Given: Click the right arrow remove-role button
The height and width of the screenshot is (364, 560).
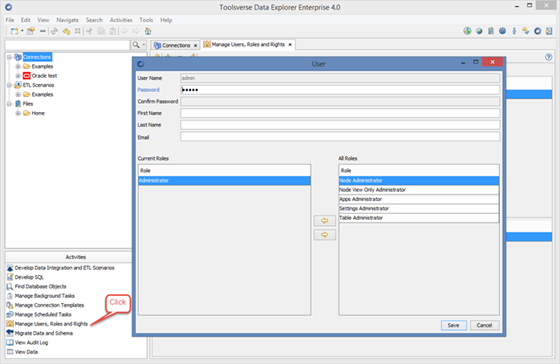Looking at the screenshot, I should click(325, 235).
